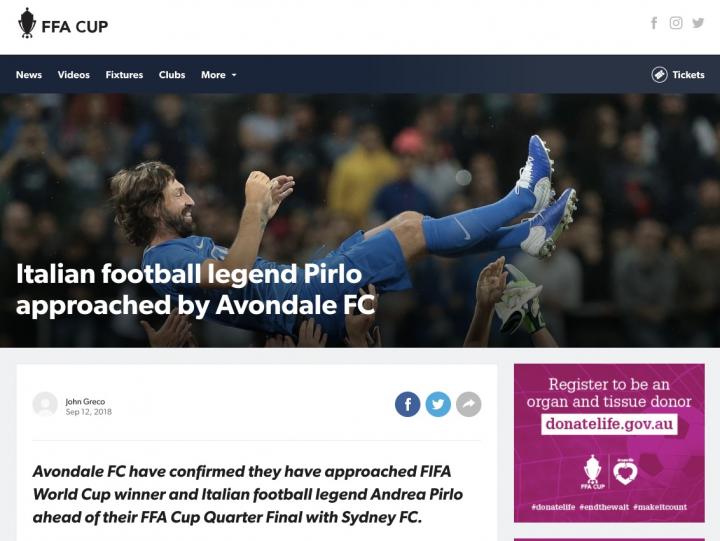
Task: Share article via Twitter circle button
Action: (438, 404)
